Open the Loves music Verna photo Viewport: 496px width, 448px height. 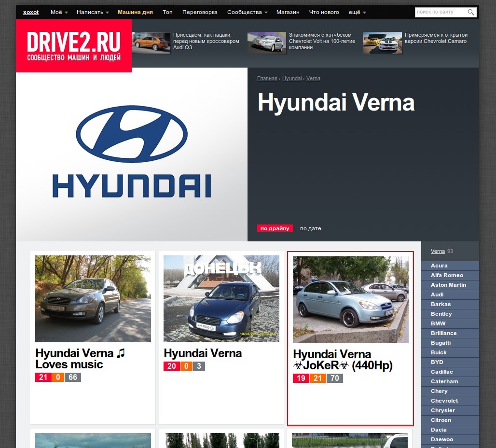[93, 298]
